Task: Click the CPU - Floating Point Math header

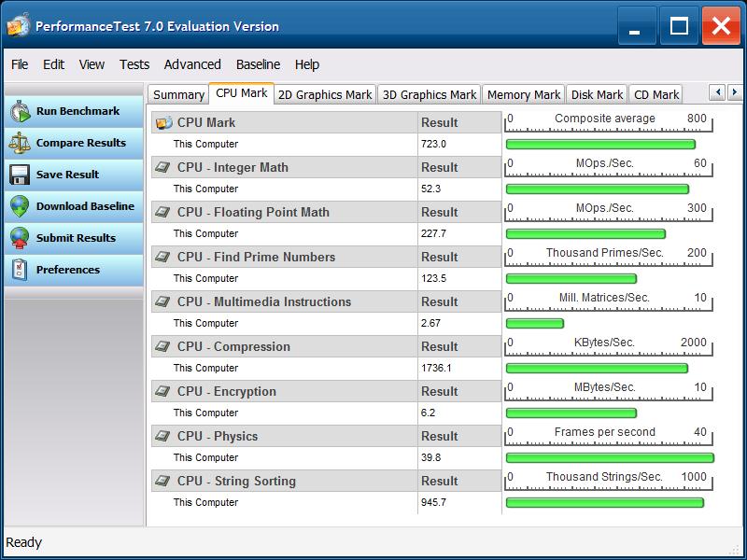Action: [253, 213]
